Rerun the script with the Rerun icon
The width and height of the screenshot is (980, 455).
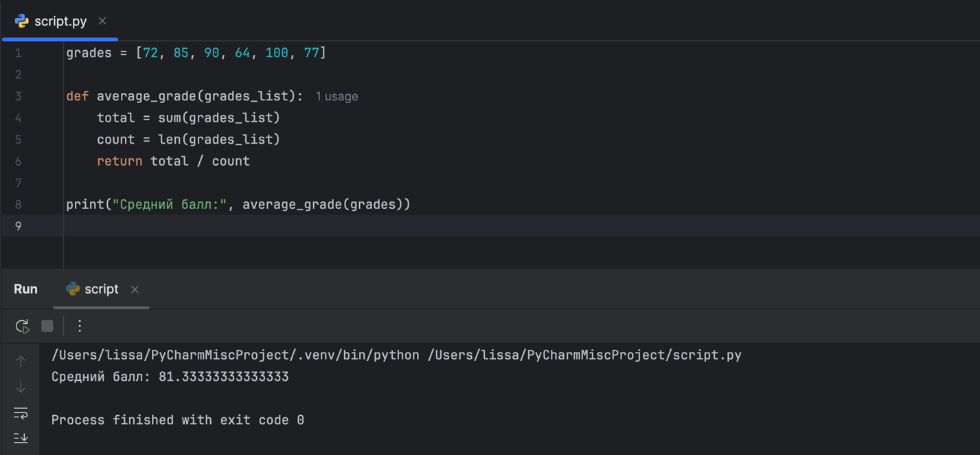point(22,326)
